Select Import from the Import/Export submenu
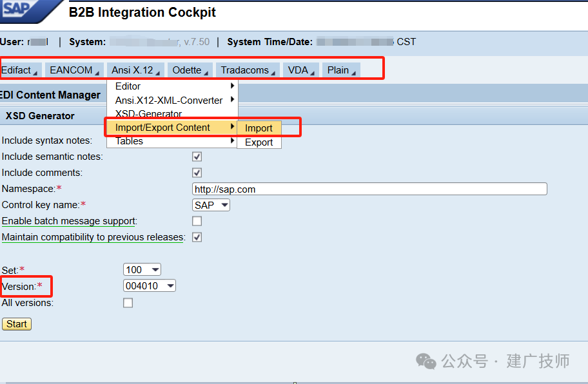Viewport: 588px width, 384px height. tap(259, 128)
